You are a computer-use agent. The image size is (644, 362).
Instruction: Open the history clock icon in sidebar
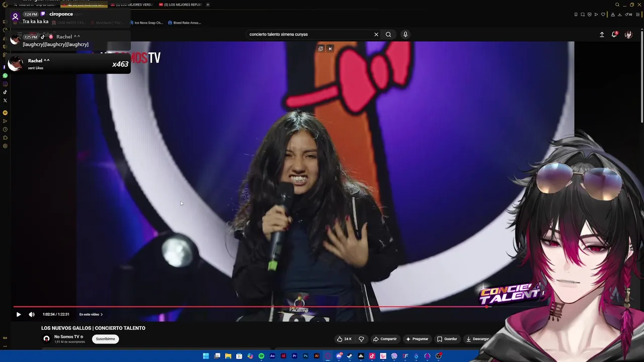pos(5,129)
